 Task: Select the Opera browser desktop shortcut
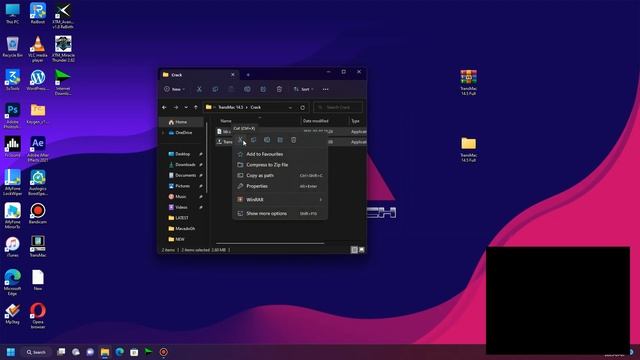(x=38, y=316)
